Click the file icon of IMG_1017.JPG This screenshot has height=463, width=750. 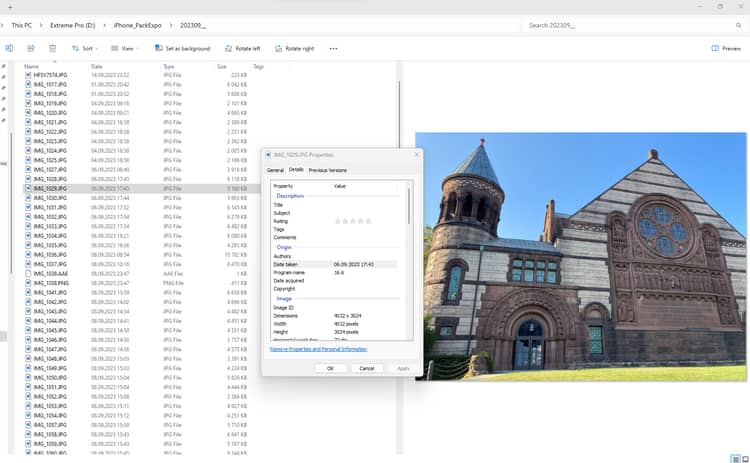coord(28,84)
